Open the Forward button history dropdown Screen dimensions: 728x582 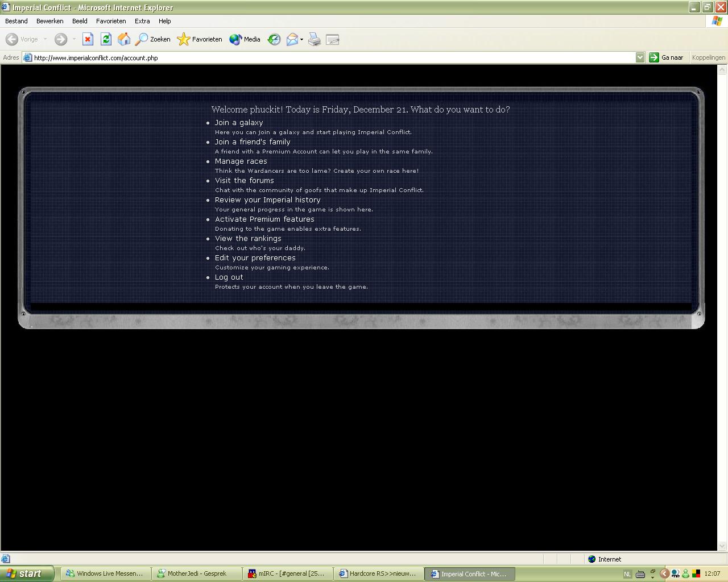tap(73, 39)
